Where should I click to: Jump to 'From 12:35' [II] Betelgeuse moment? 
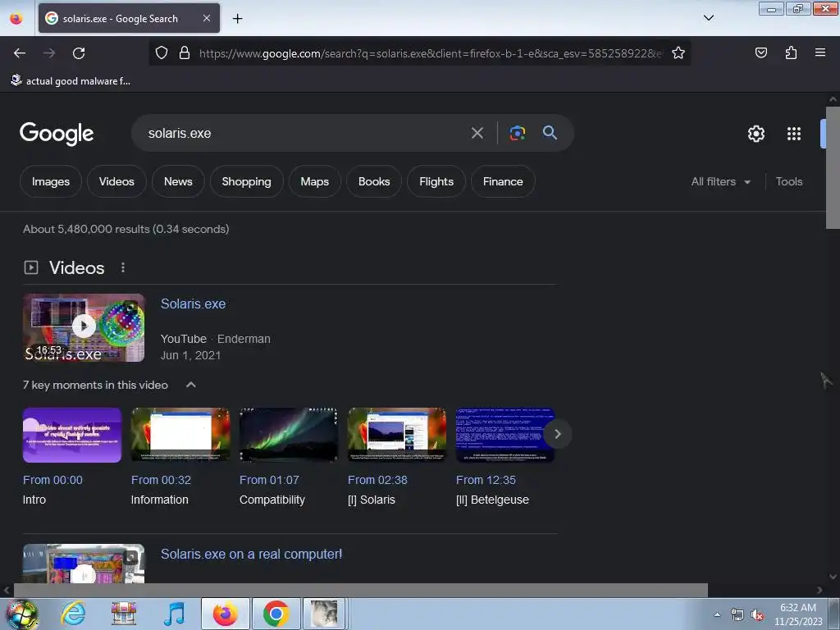coord(486,480)
